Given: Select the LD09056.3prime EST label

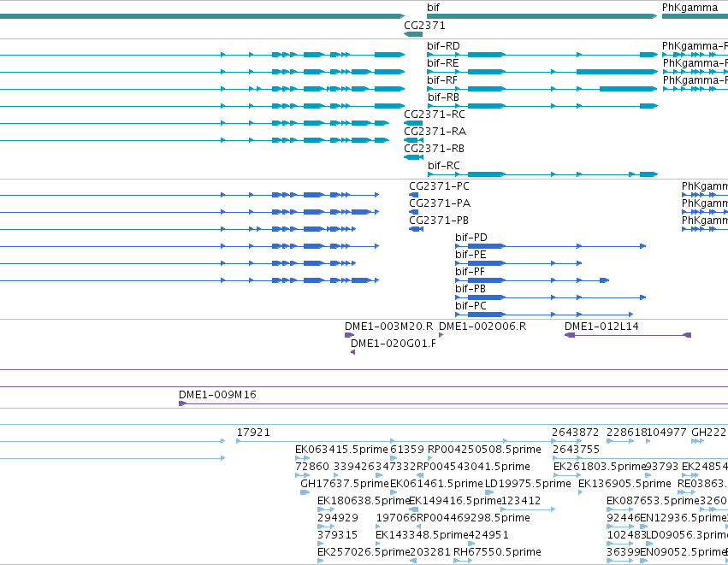Looking at the screenshot, I should [x=687, y=535].
